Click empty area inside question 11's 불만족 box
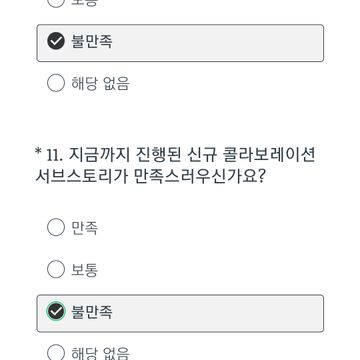This screenshot has width=360, height=360. [x=217, y=313]
